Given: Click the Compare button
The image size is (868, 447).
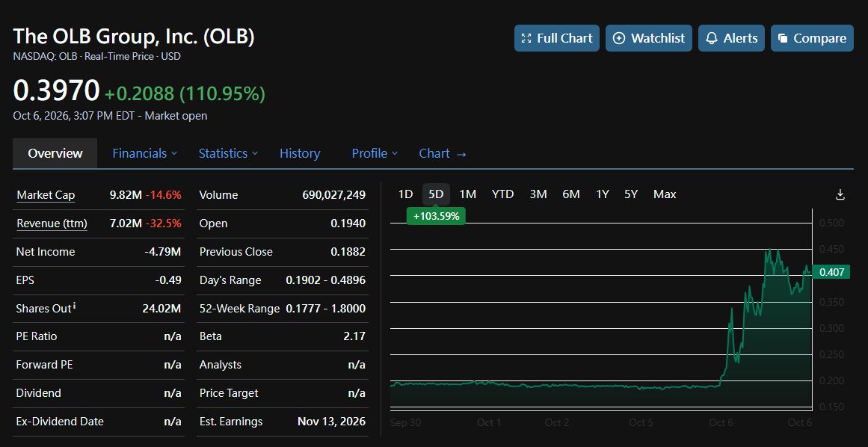Looking at the screenshot, I should click(812, 38).
